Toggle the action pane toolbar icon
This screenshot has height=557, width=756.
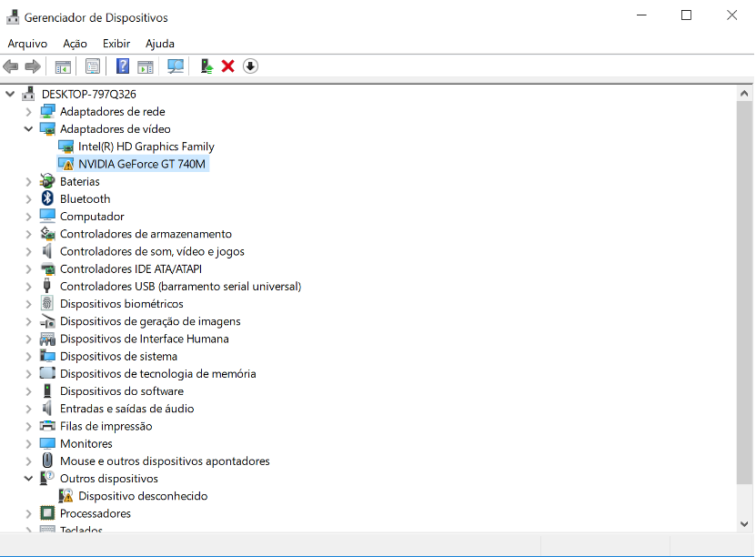[146, 66]
